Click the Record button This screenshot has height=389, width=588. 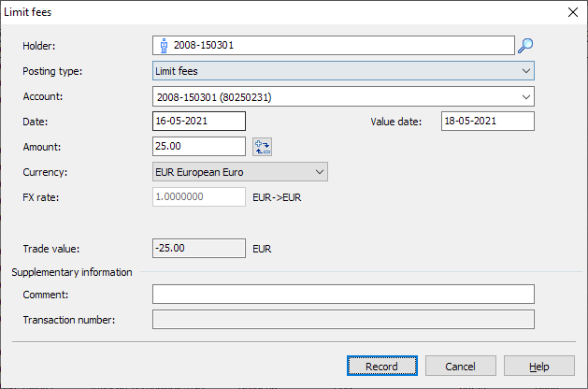(x=381, y=367)
